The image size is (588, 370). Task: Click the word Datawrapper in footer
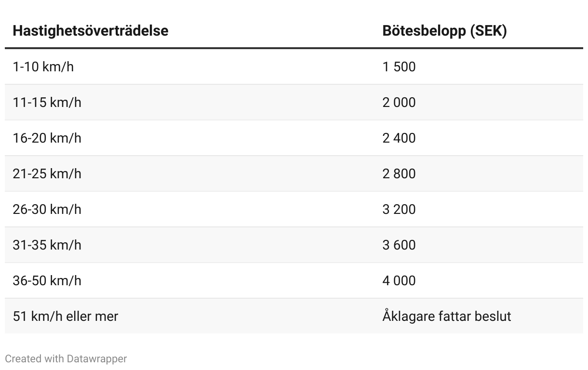[97, 358]
